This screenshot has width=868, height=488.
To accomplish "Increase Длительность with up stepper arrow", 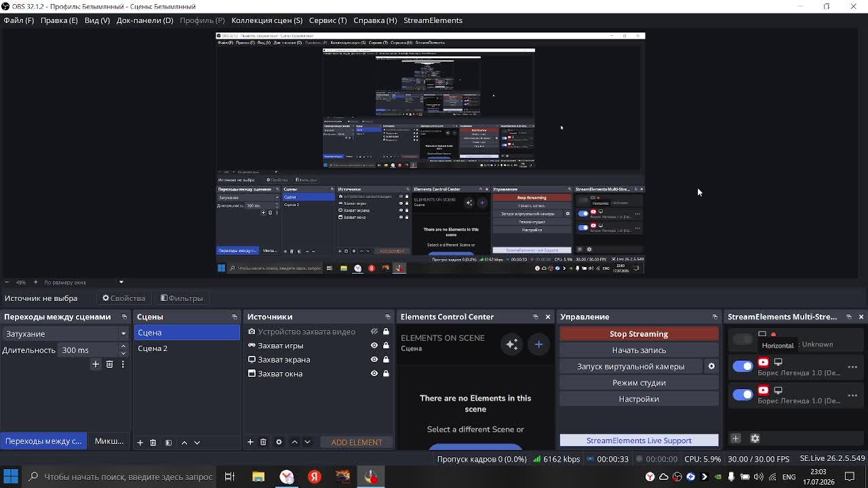I will click(123, 346).
